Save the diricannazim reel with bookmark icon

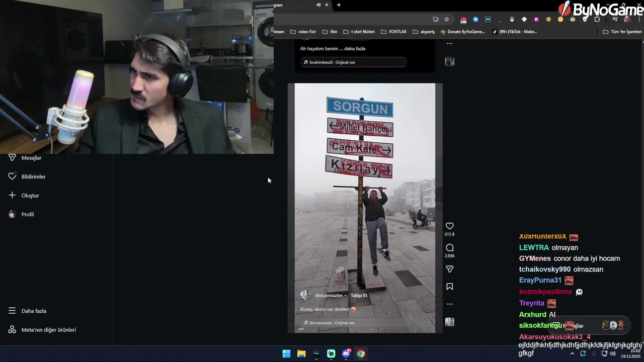450,287
